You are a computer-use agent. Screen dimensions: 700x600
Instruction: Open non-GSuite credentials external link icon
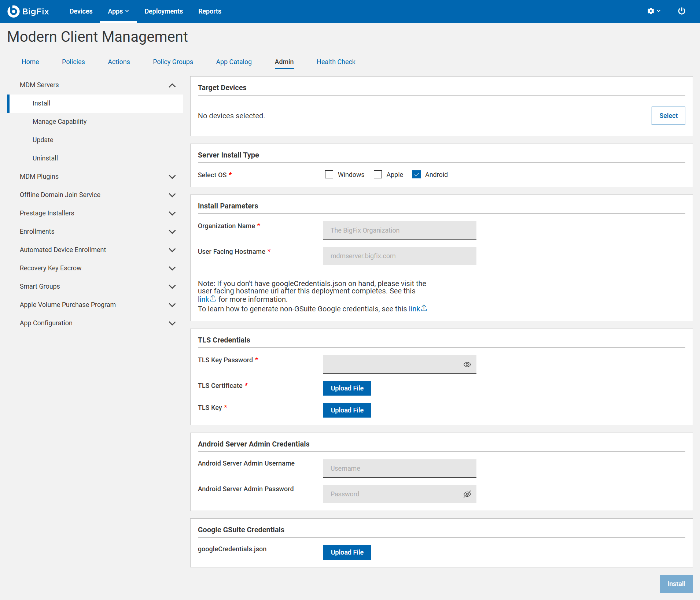424,308
